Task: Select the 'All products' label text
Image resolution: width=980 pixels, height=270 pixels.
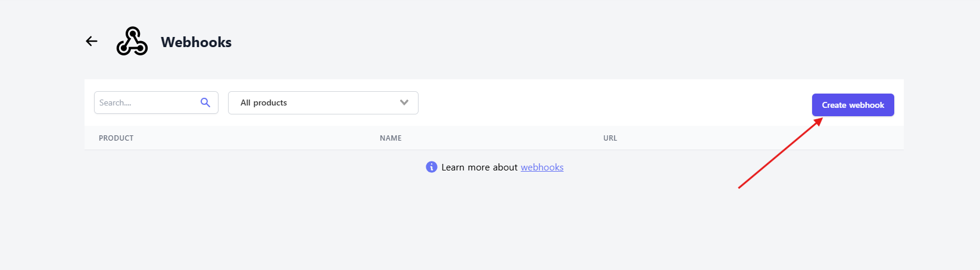Action: 264,103
